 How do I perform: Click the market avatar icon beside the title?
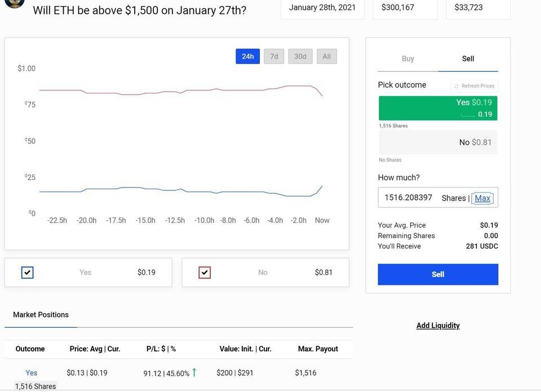tap(14, 3)
